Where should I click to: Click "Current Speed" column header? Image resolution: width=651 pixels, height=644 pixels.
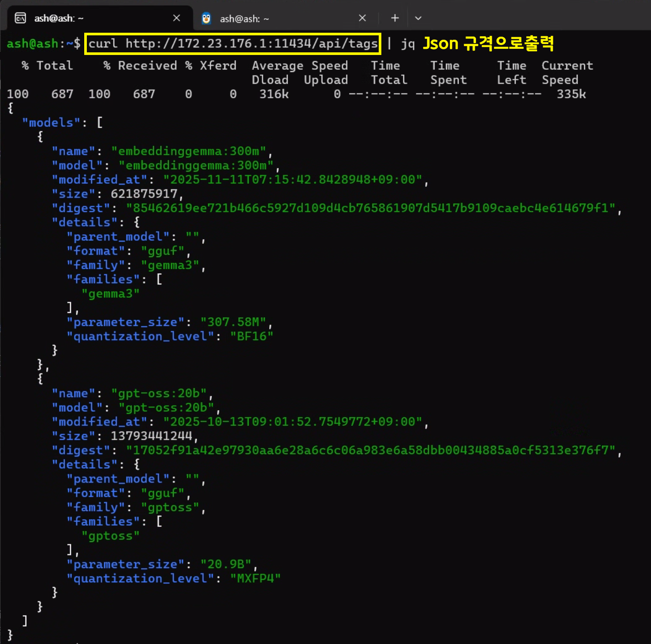coord(567,72)
